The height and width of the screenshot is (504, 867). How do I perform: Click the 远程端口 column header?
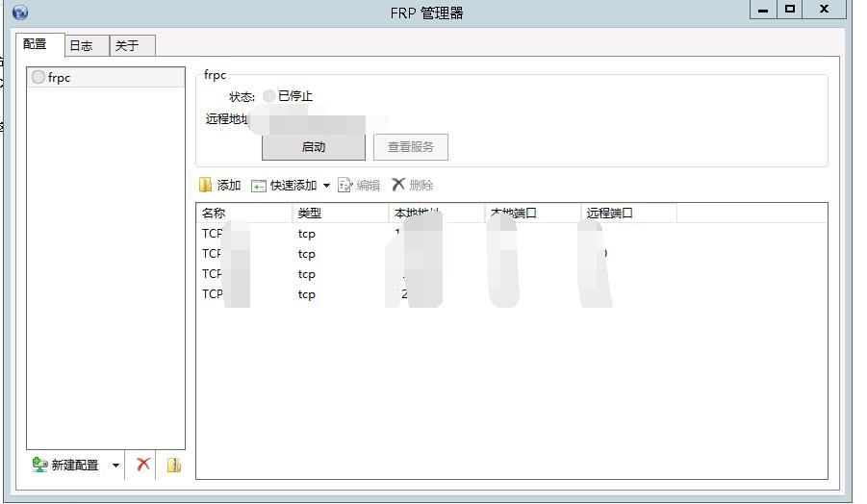627,214
